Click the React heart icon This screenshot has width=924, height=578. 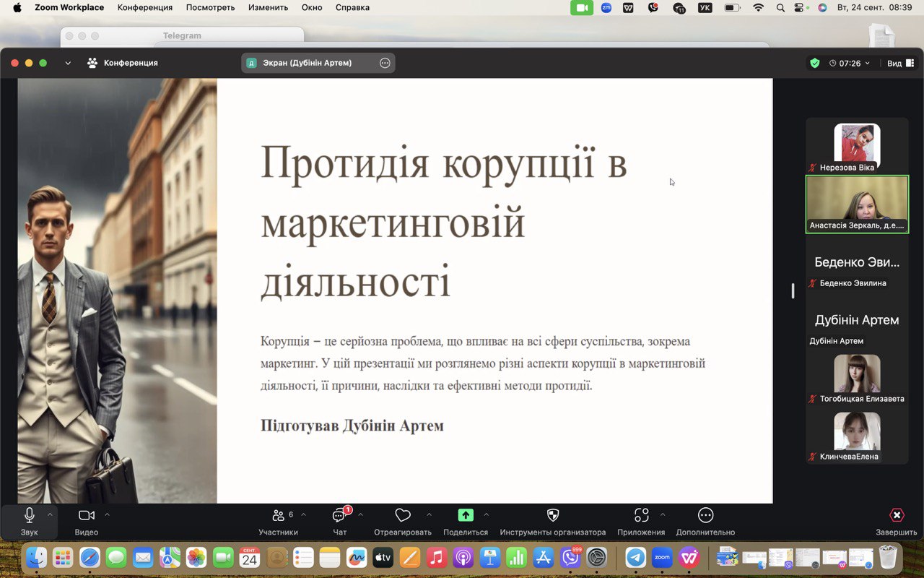(x=403, y=516)
